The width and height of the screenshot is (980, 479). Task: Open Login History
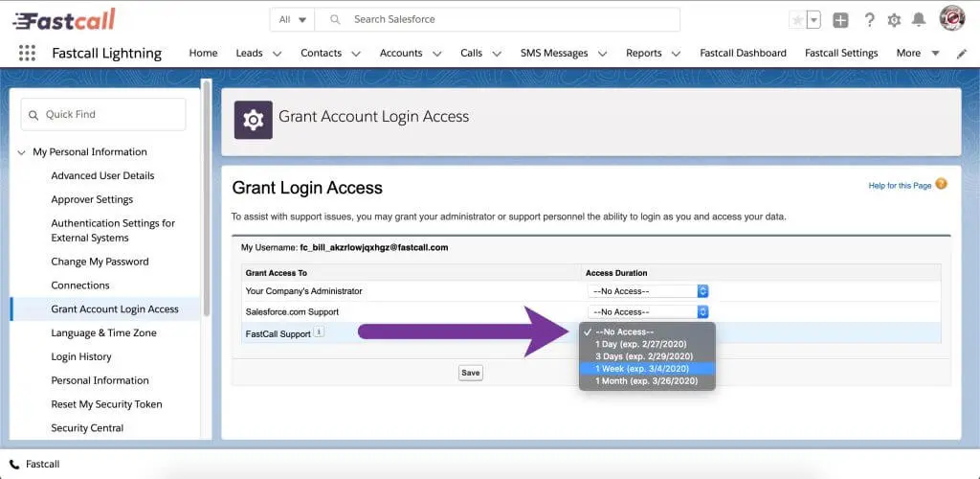[81, 356]
